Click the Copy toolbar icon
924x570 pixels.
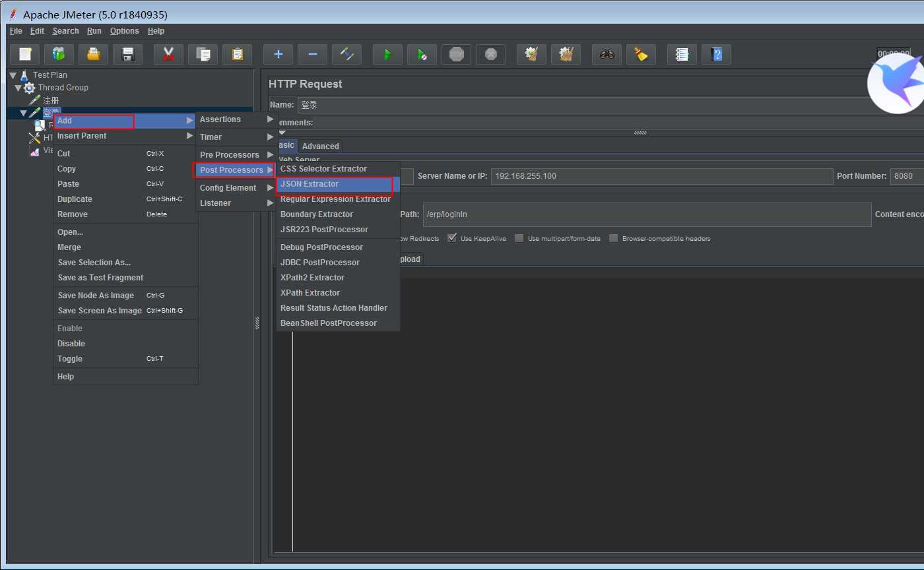pyautogui.click(x=203, y=54)
